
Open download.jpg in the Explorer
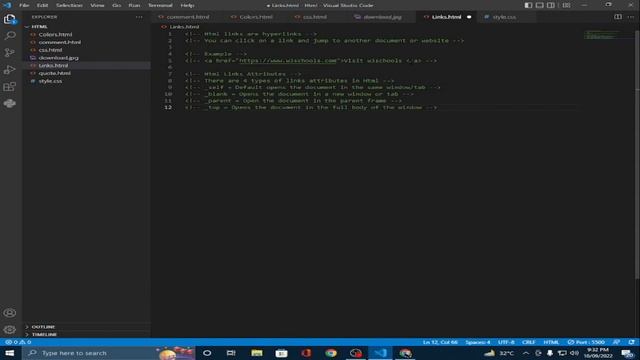(58, 58)
